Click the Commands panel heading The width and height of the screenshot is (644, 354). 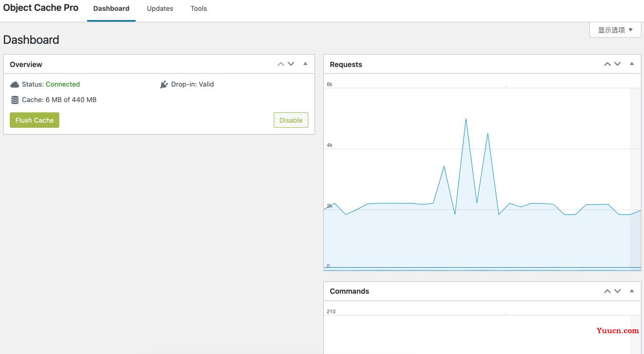coord(349,291)
